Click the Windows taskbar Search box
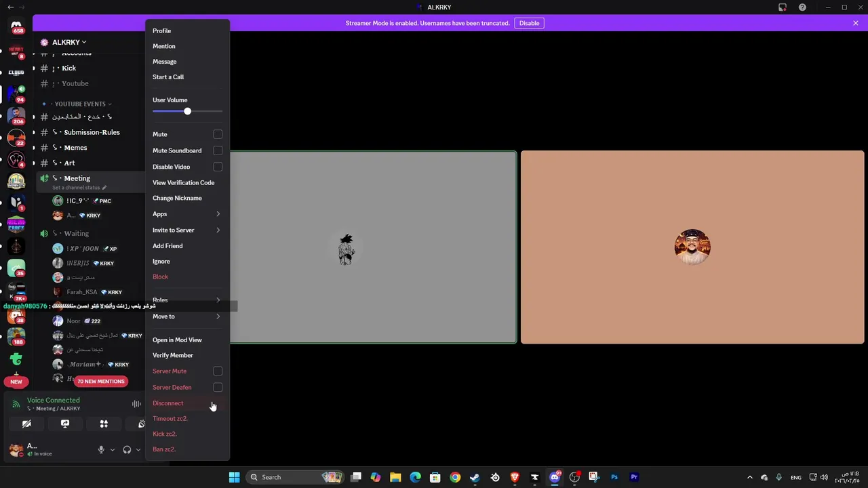Viewport: 868px width, 488px height. pyautogui.click(x=294, y=477)
